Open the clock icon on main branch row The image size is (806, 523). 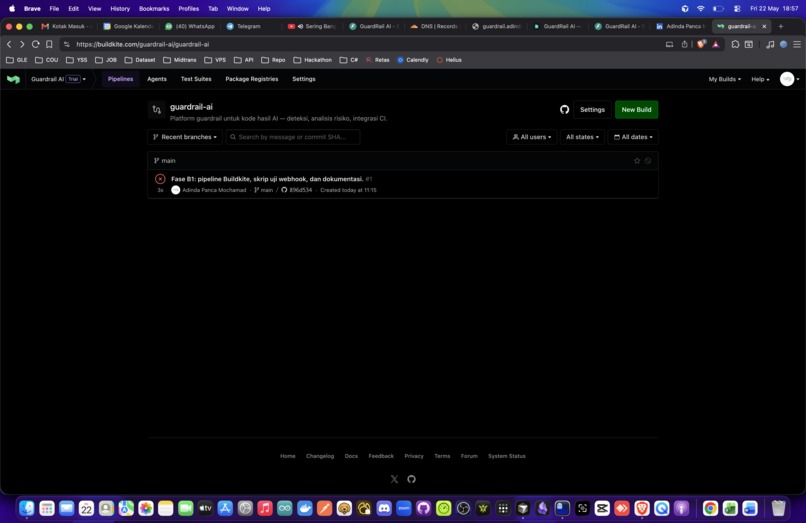pos(648,160)
